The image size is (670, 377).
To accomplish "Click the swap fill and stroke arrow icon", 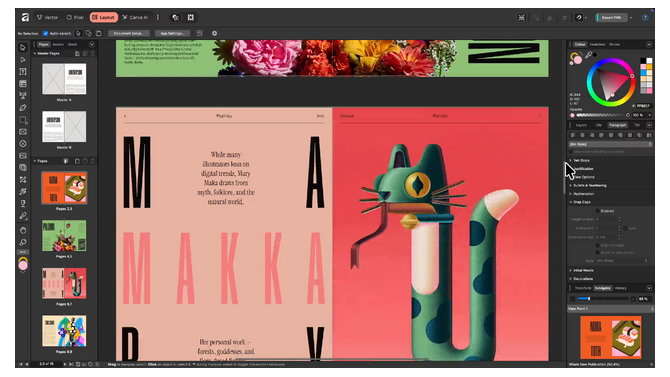I will click(581, 54).
